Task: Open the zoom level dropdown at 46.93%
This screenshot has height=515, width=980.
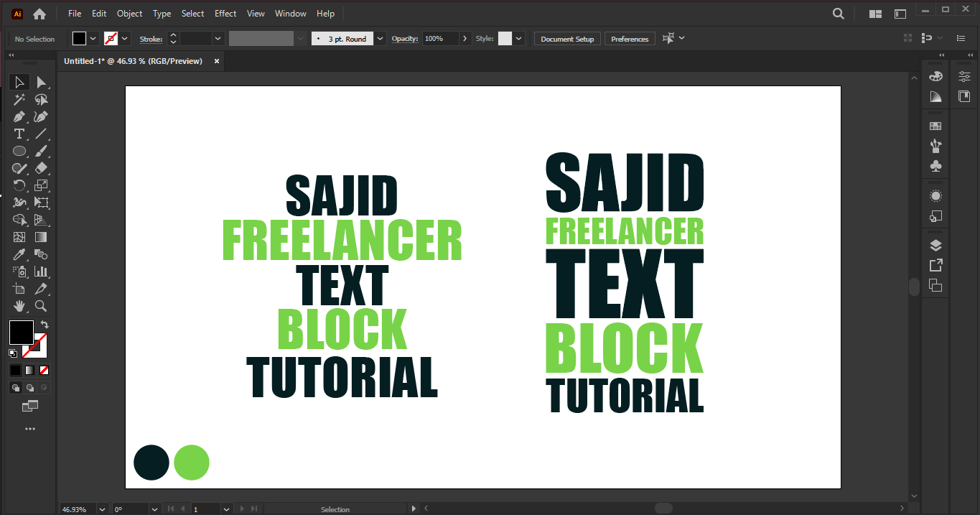Action: click(101, 509)
